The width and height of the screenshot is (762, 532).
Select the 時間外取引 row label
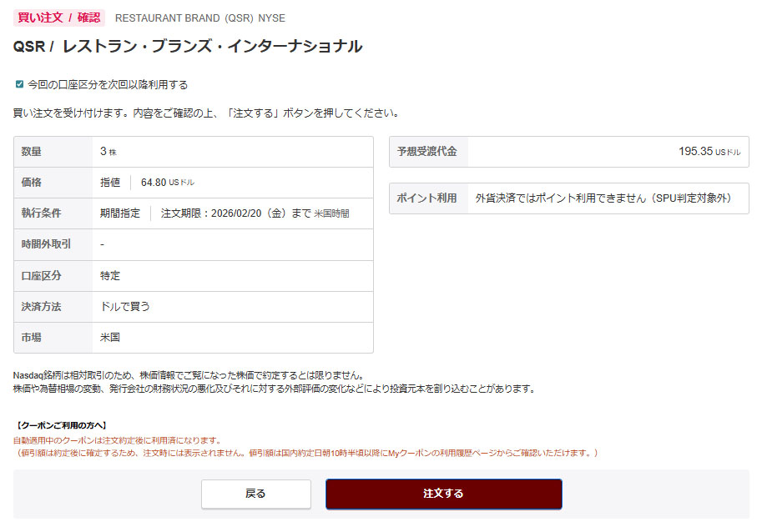click(46, 244)
